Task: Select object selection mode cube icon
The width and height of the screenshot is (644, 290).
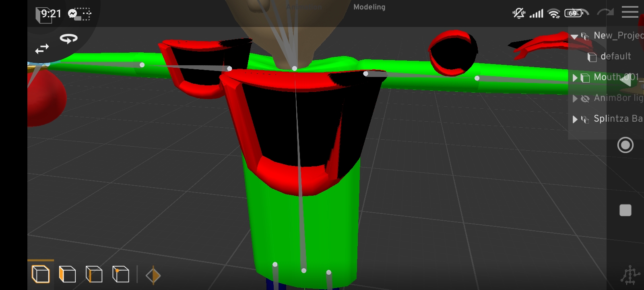Action: coord(41,275)
